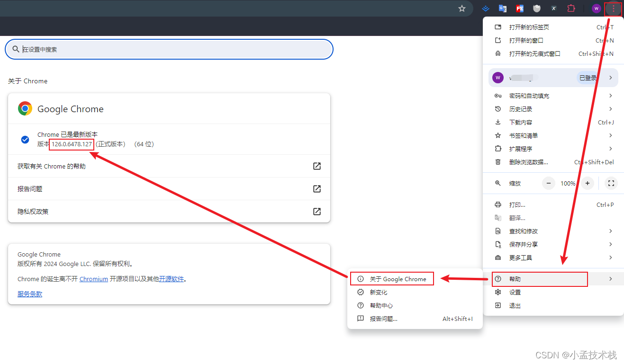Open 帮助中心 in the help submenu
624x364 pixels.
(415, 305)
